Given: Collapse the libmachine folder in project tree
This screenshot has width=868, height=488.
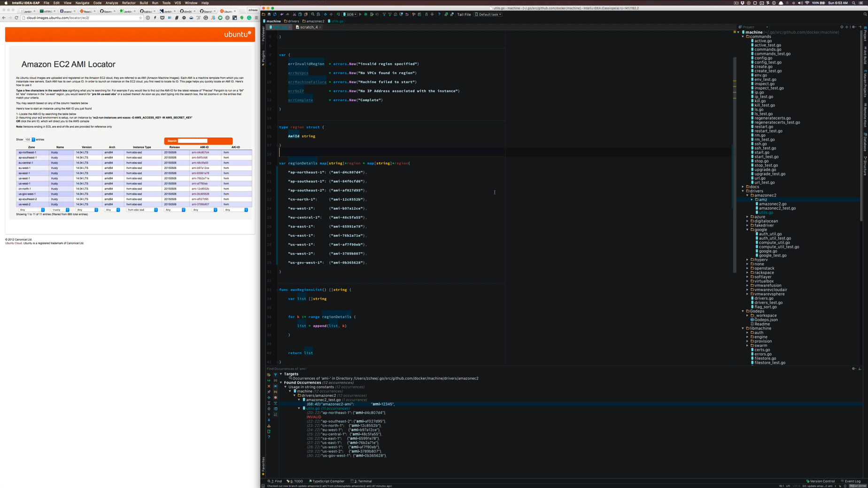Looking at the screenshot, I should coord(743,328).
